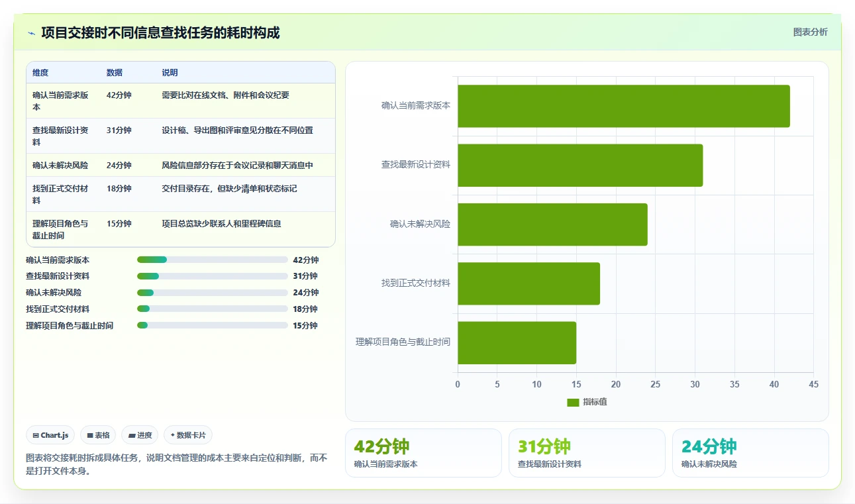Click table cell 15分钟 for 理解项目角色

[119, 224]
